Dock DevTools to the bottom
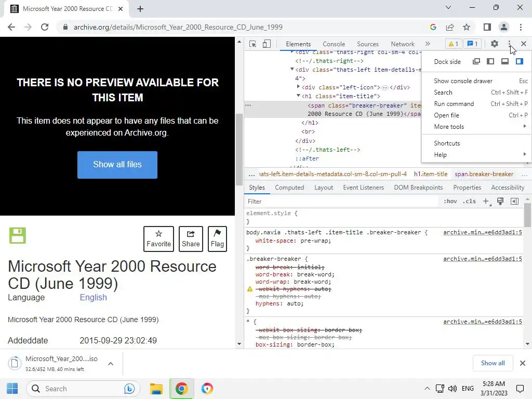This screenshot has width=532, height=399. pos(505,61)
